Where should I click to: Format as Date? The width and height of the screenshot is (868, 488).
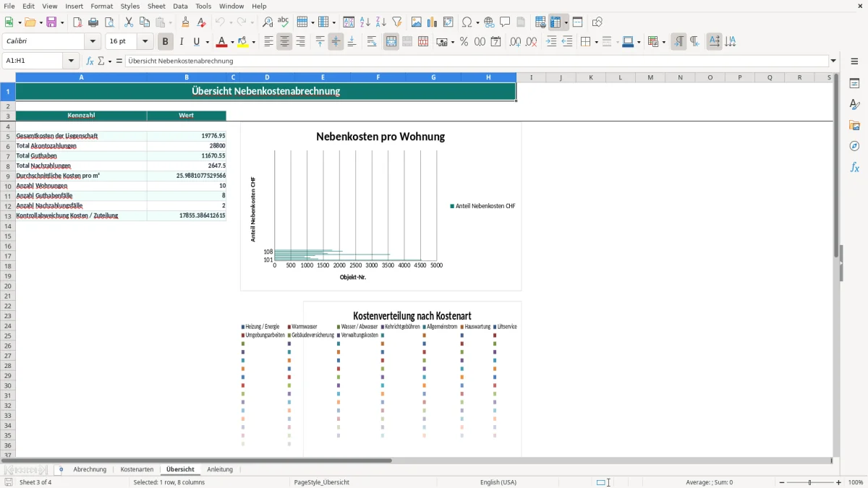click(x=496, y=42)
